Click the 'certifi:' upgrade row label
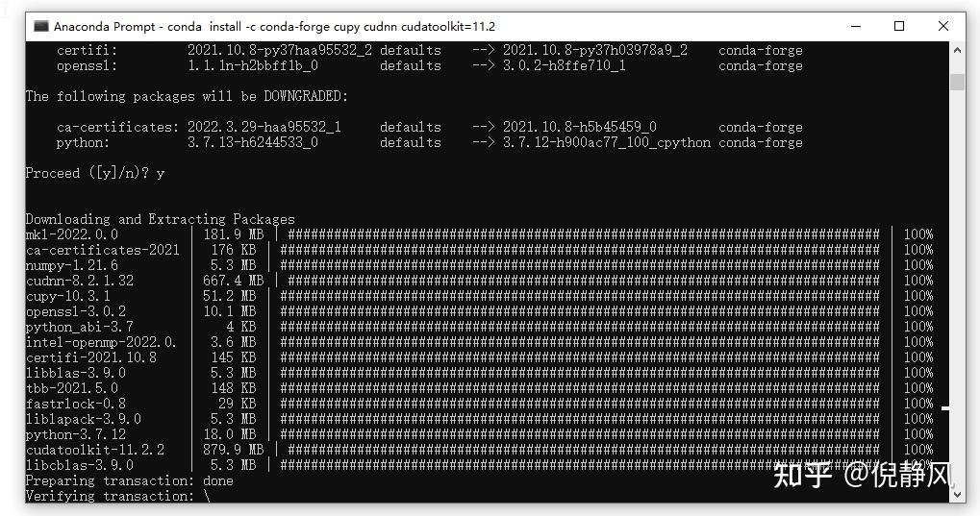Image resolution: width=980 pixels, height=516 pixels. [87, 50]
